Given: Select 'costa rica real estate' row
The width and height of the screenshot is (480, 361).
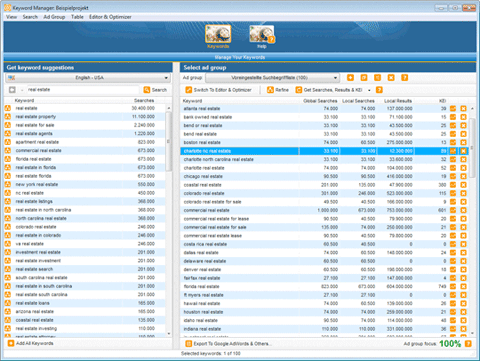Looking at the screenshot, I should click(x=324, y=244).
